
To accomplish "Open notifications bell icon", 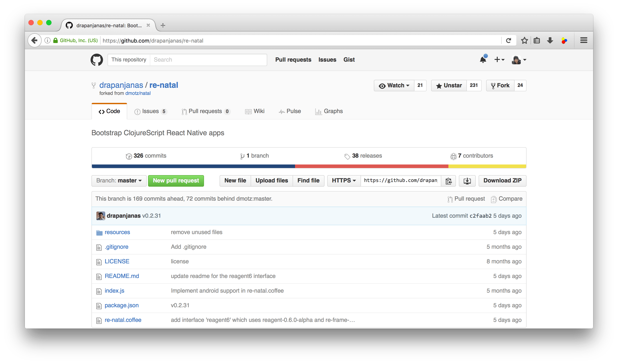I will point(483,59).
